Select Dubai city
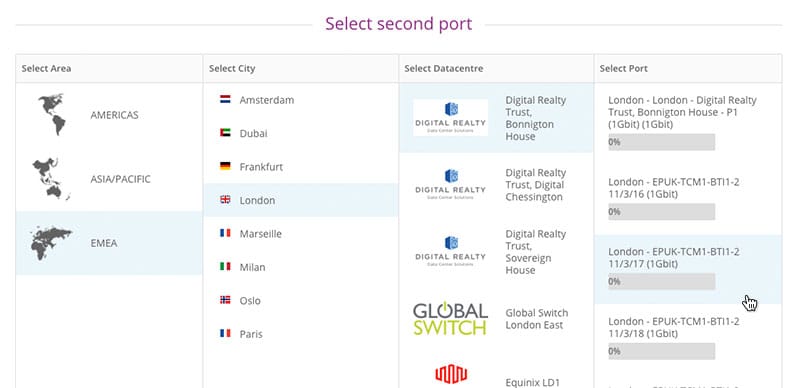 [301, 133]
